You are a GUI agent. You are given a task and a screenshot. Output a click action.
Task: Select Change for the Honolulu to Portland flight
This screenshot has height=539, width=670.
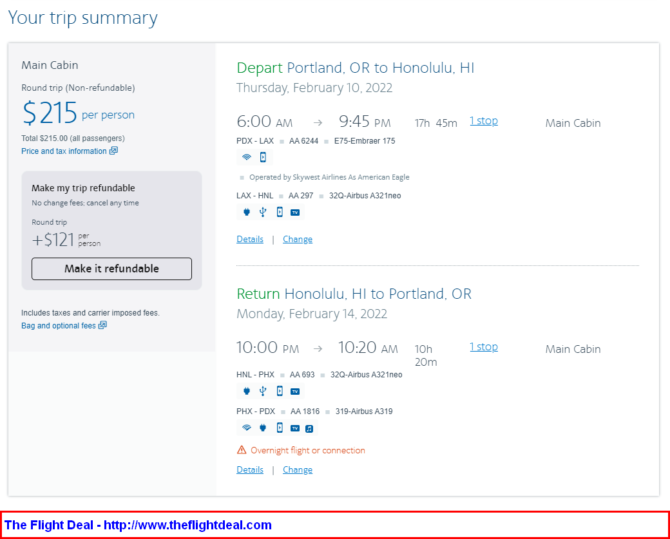[297, 470]
